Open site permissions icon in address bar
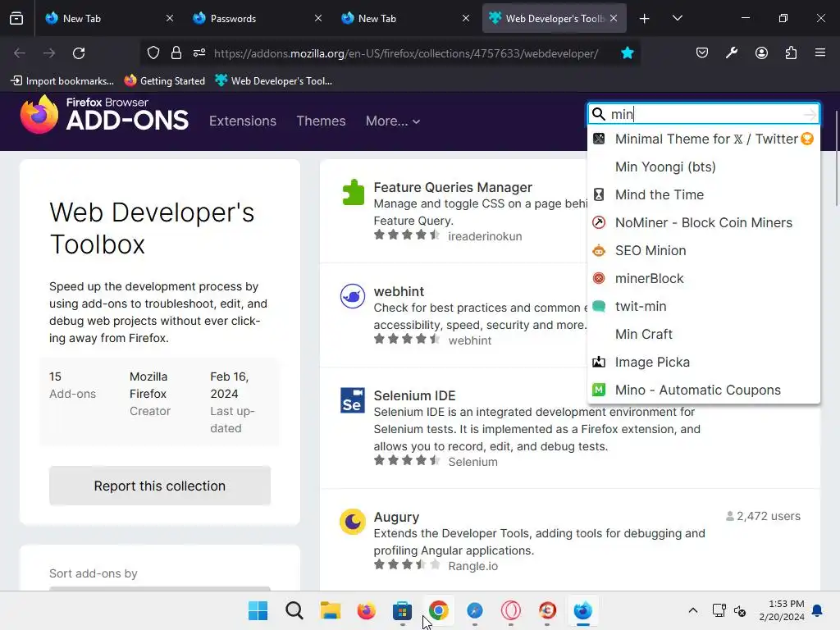The height and width of the screenshot is (630, 840). point(199,53)
